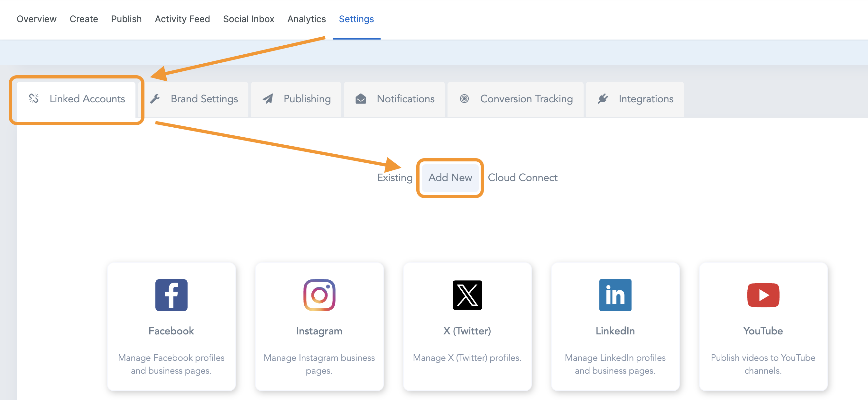The width and height of the screenshot is (868, 400).
Task: Open the Activity Feed page
Action: pos(182,19)
